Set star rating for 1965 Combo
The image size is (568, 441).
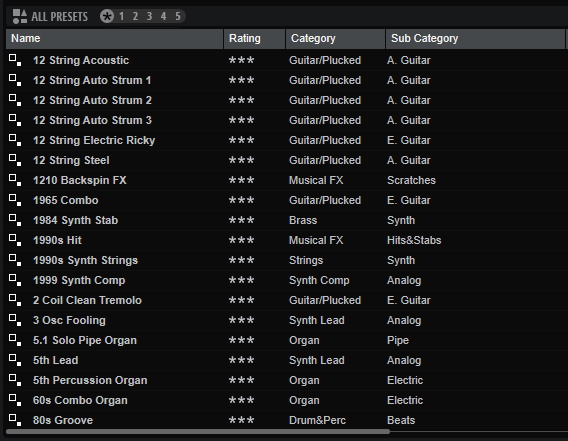(241, 200)
